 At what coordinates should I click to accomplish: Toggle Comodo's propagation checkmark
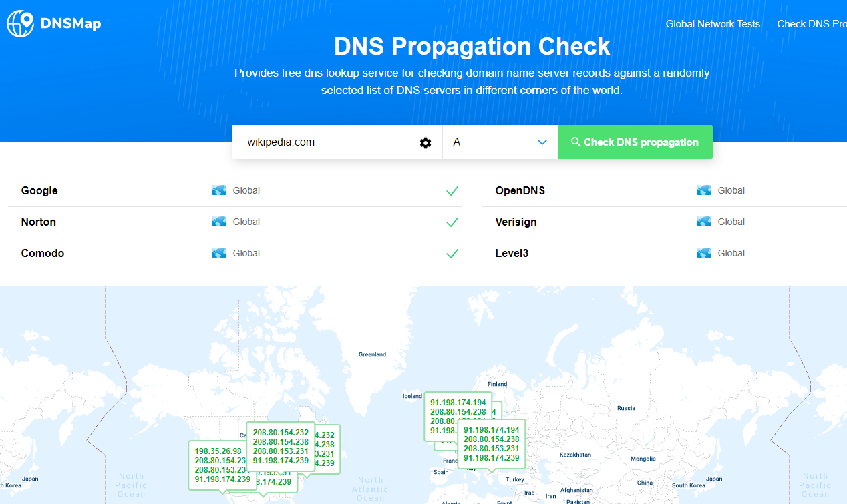452,254
